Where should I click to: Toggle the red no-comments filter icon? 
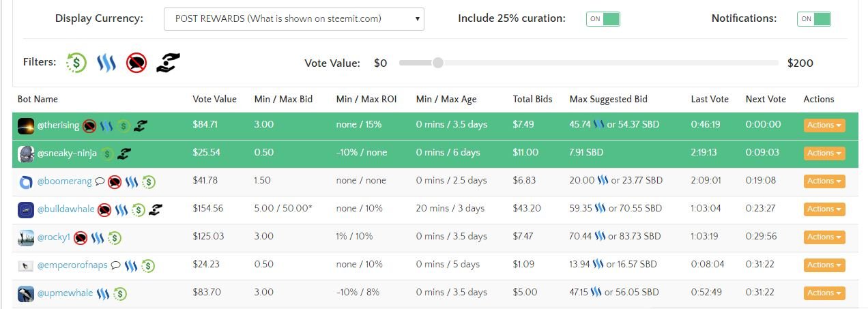pyautogui.click(x=136, y=63)
